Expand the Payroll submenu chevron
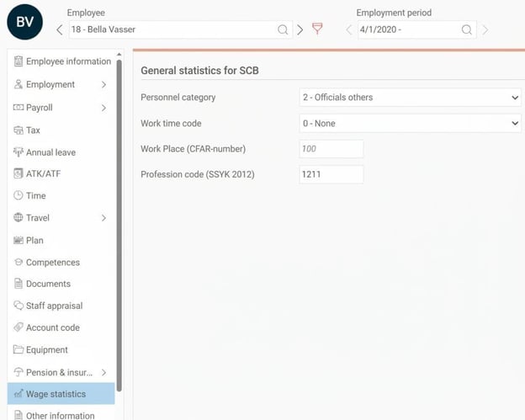The height and width of the screenshot is (420, 525). pyautogui.click(x=103, y=108)
